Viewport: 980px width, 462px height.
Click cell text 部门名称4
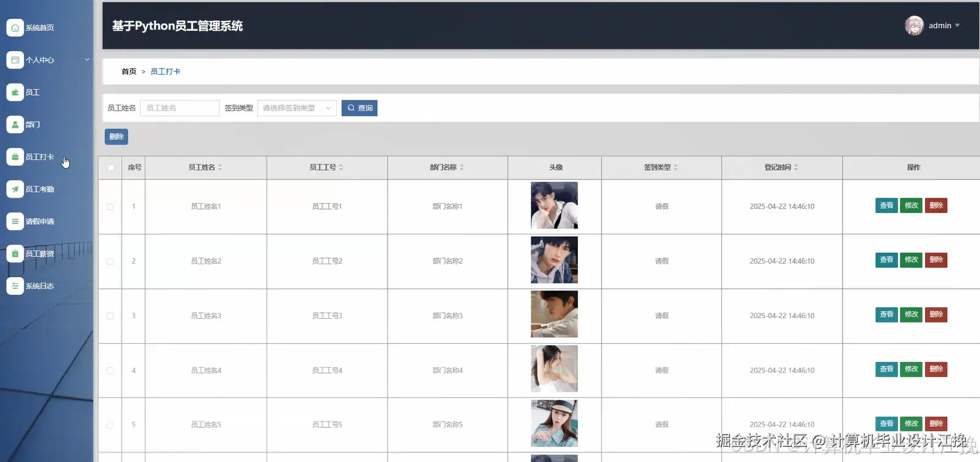click(x=448, y=370)
